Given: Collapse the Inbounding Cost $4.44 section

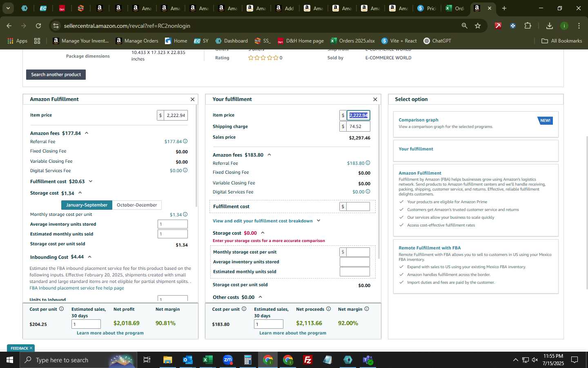Looking at the screenshot, I should pos(89,257).
